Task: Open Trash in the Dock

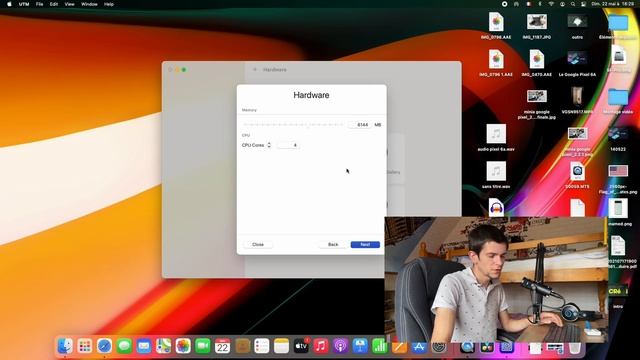Action: click(x=575, y=347)
